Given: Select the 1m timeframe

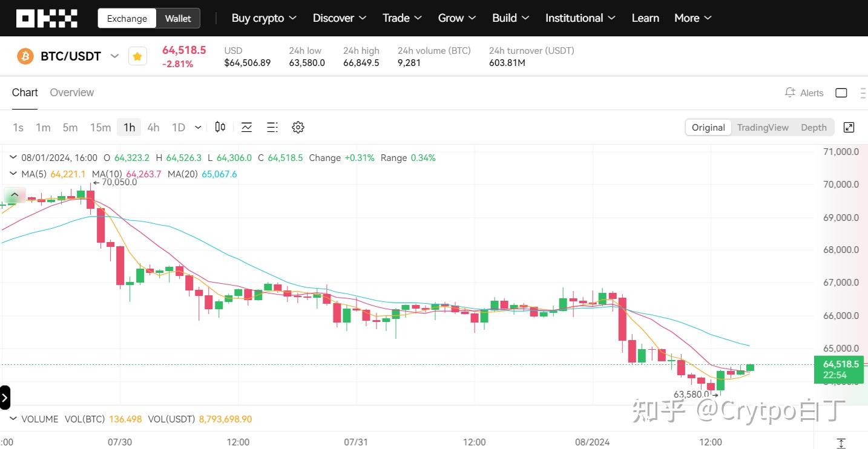Looking at the screenshot, I should pos(43,127).
